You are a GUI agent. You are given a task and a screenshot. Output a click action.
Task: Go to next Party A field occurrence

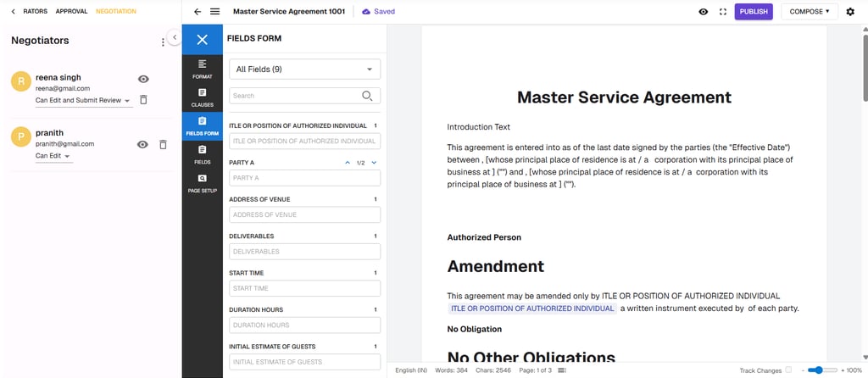point(374,163)
